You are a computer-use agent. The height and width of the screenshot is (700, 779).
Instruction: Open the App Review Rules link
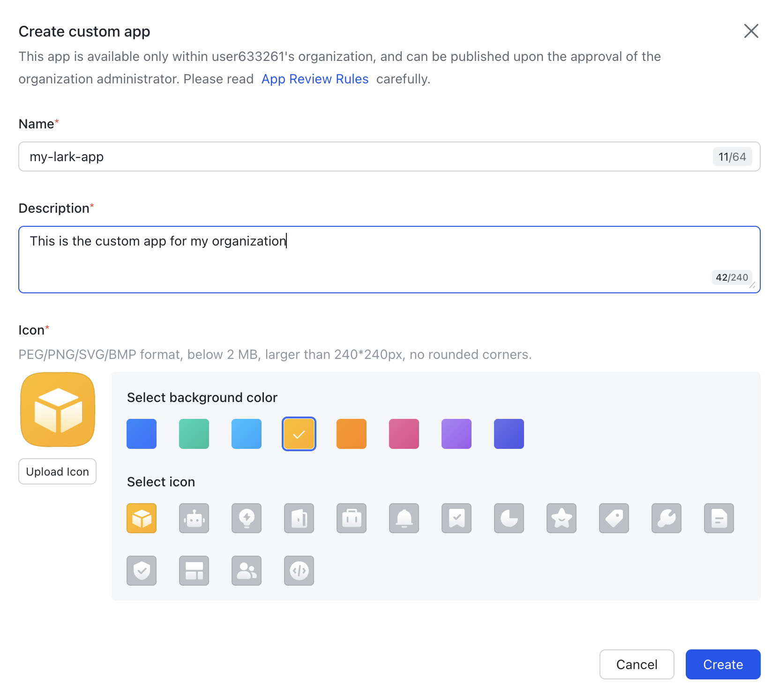coord(315,79)
